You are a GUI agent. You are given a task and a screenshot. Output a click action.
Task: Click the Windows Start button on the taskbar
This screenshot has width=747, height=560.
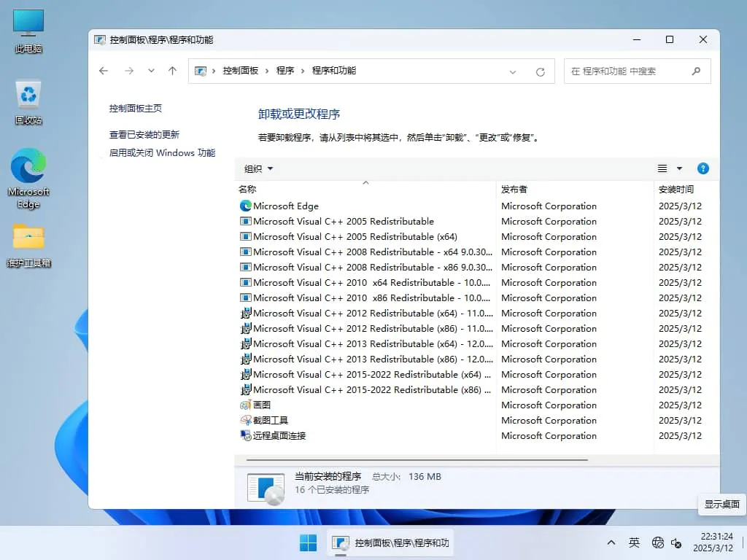point(307,542)
